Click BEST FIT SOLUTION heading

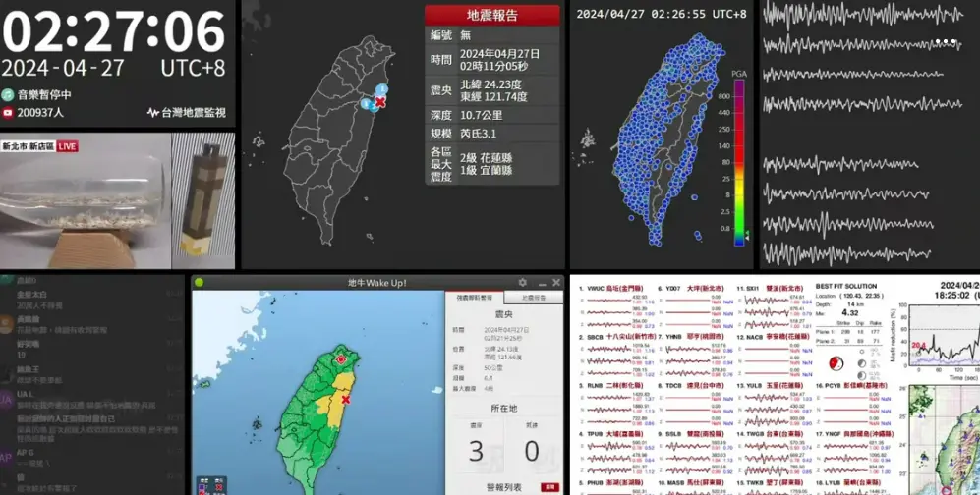[x=846, y=287]
